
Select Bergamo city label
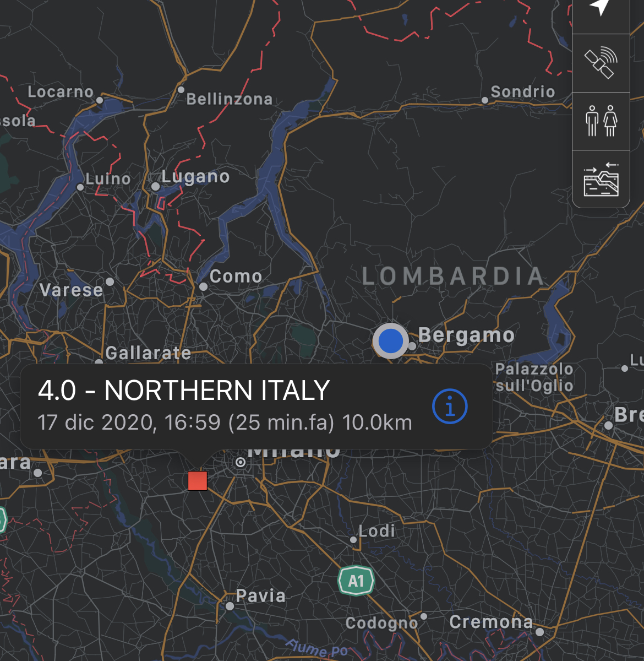(x=466, y=335)
